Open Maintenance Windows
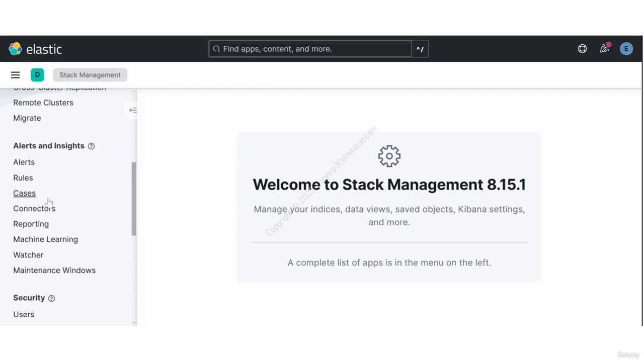This screenshot has height=362, width=644. [x=54, y=270]
